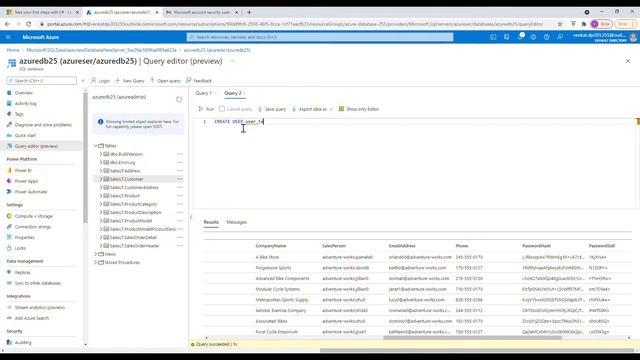640x360 pixels.
Task: Switch to the Query 1 tab
Action: click(203, 93)
